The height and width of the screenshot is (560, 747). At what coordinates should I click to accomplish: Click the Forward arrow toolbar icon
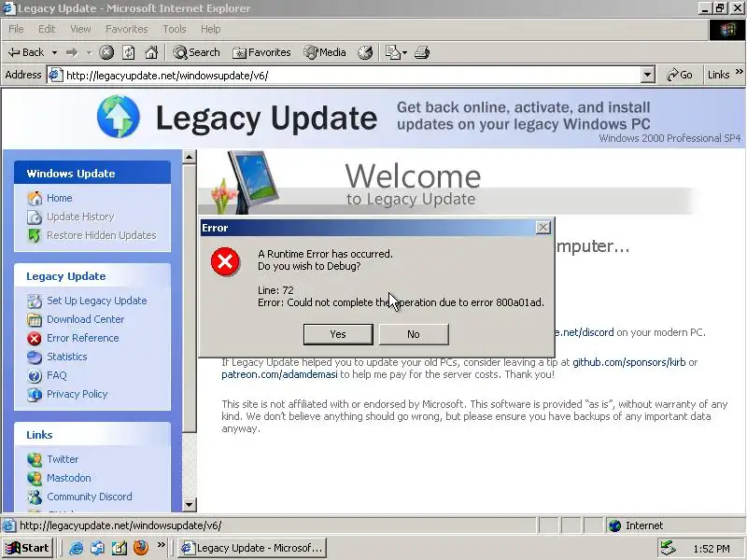pyautogui.click(x=72, y=52)
